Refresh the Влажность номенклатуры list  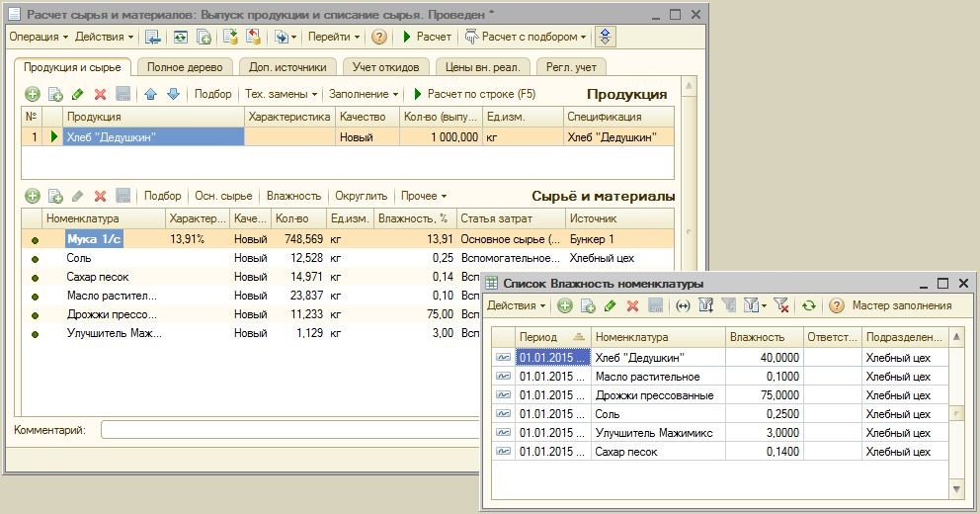click(x=809, y=305)
